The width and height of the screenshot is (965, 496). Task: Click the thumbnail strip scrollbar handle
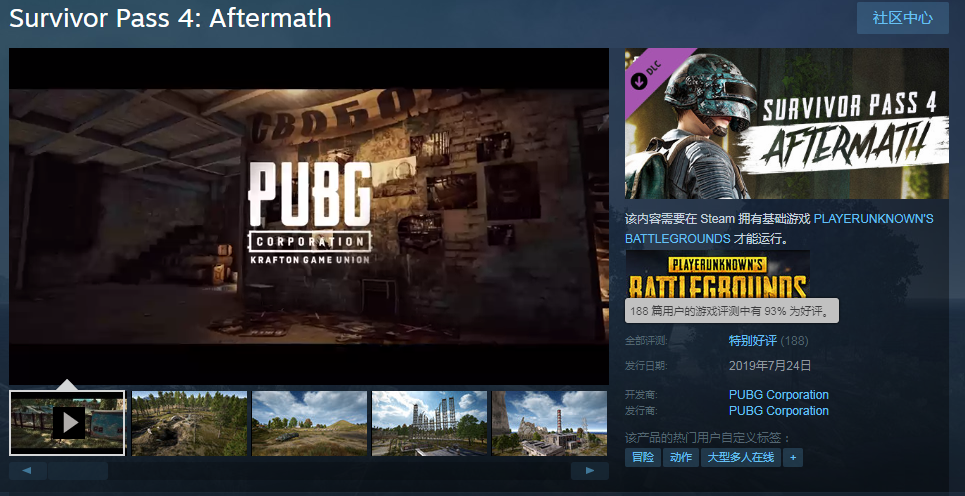point(78,471)
